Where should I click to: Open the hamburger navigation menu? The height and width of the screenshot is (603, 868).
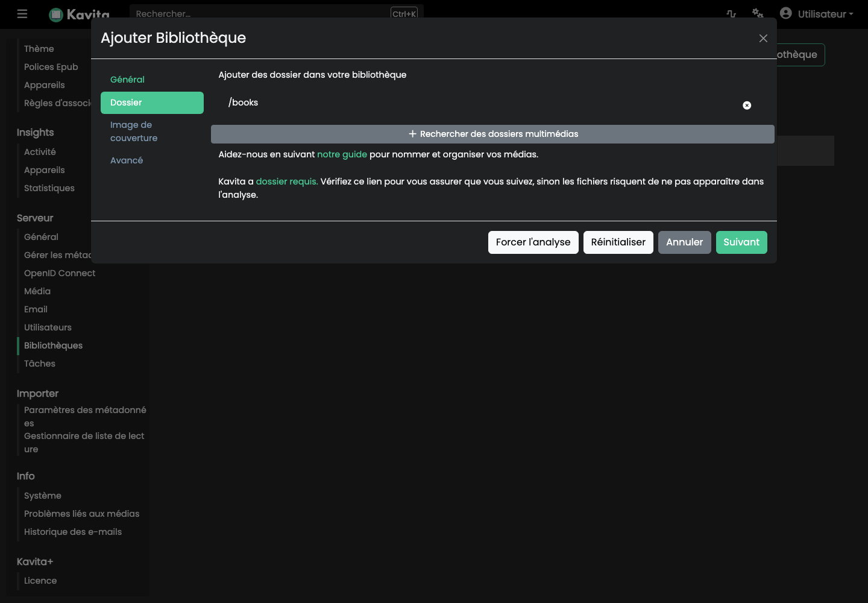pyautogui.click(x=22, y=14)
